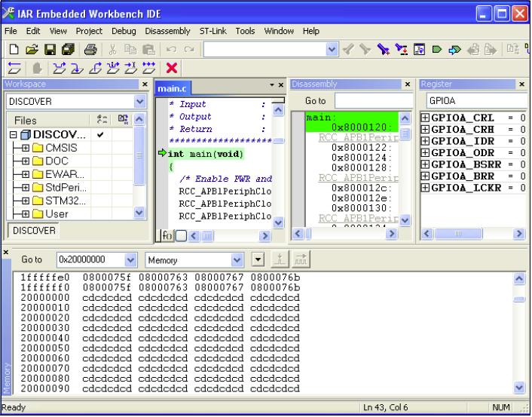Image resolution: width=532 pixels, height=417 pixels.
Task: Click the Step Over debug icon
Action: point(60,68)
